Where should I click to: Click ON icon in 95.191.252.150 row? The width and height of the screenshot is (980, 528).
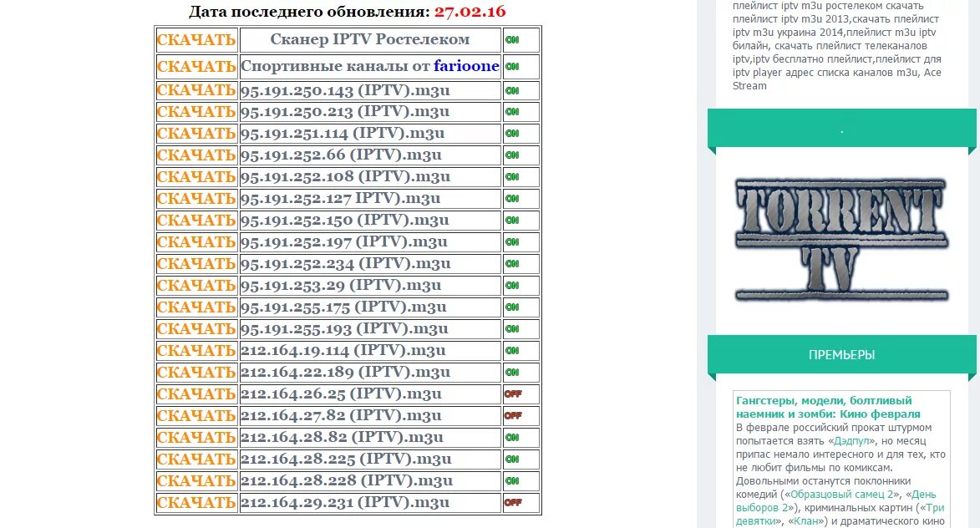coord(512,221)
